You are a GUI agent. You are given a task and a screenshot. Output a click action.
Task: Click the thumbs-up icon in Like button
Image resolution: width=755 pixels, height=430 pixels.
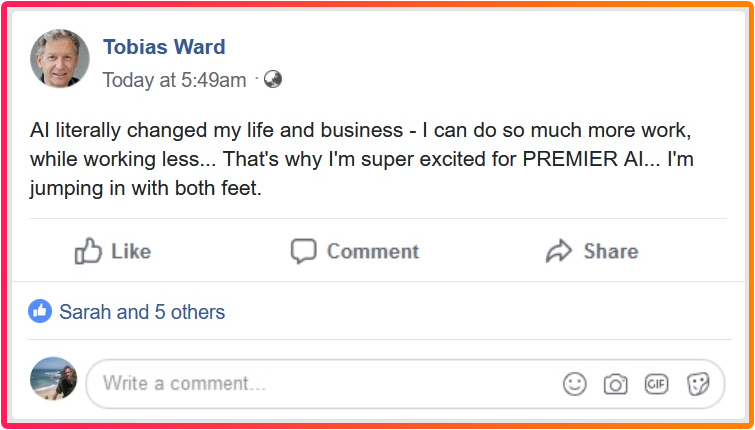(x=89, y=251)
